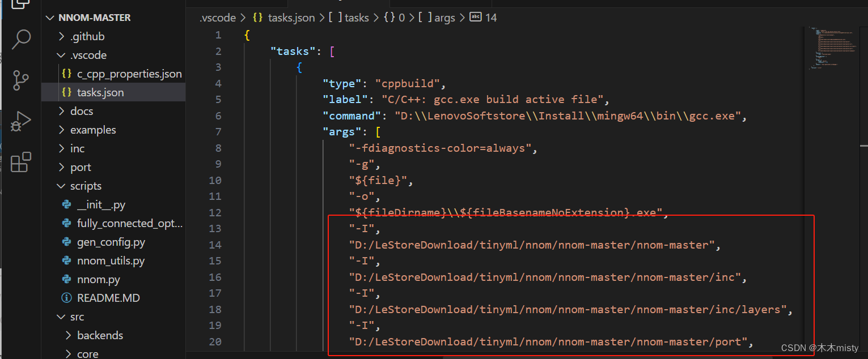Collapse the NNOM-MASTER root folder
Viewport: 868px width, 359px height.
click(x=49, y=18)
